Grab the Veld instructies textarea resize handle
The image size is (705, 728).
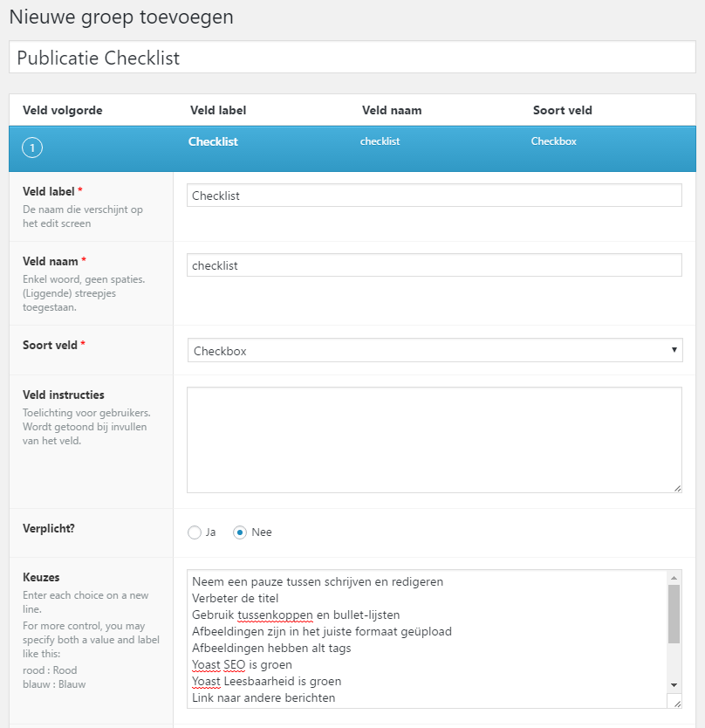tap(677, 488)
